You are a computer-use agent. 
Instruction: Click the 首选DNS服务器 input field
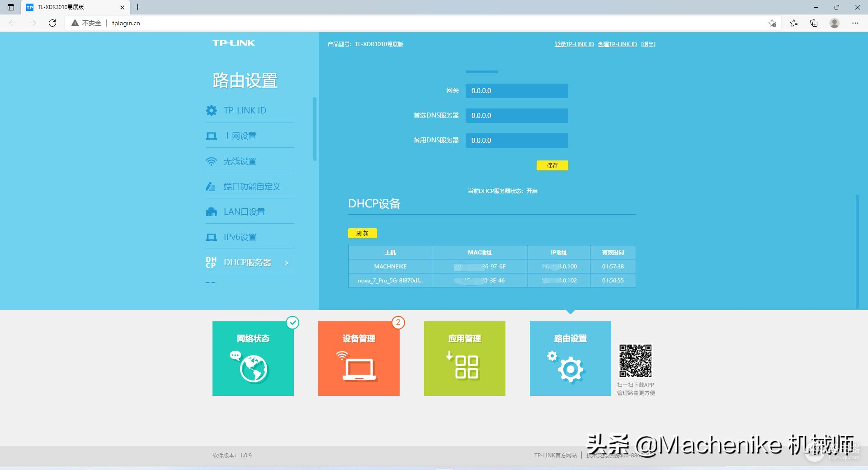[x=517, y=115]
